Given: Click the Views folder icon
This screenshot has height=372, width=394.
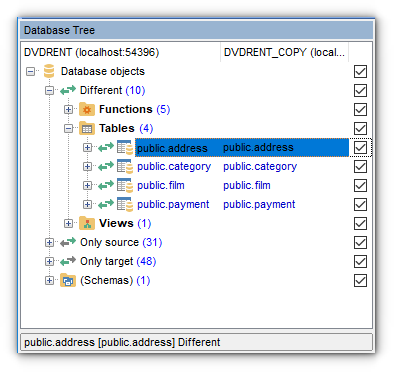Looking at the screenshot, I should click(x=87, y=223).
